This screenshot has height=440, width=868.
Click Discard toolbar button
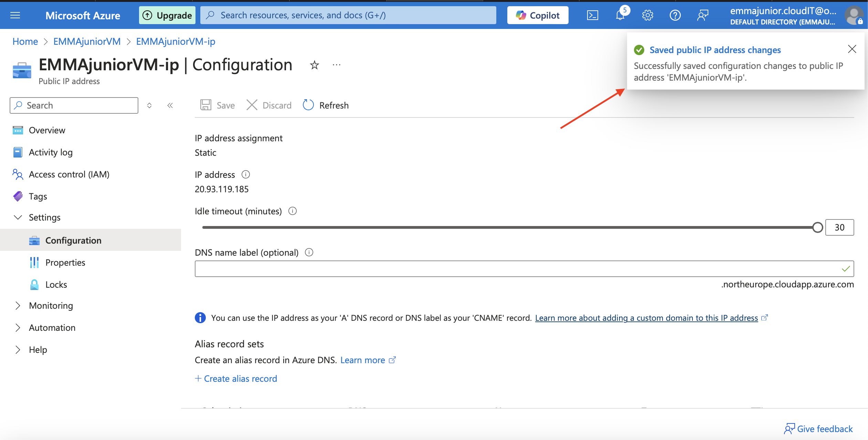269,105
